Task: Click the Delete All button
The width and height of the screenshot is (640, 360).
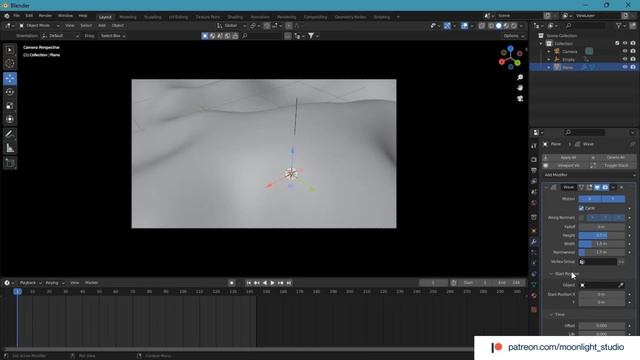Action: [x=613, y=158]
